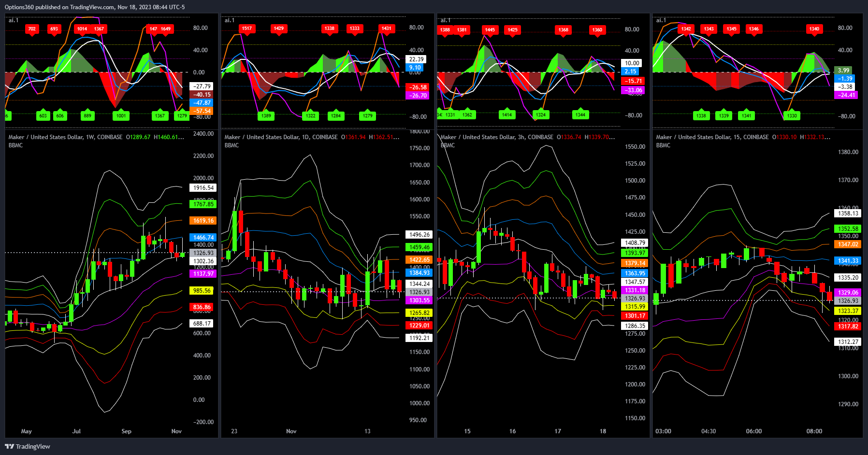Click the 1192.21 lower band price label
The height and width of the screenshot is (455, 868).
(419, 338)
